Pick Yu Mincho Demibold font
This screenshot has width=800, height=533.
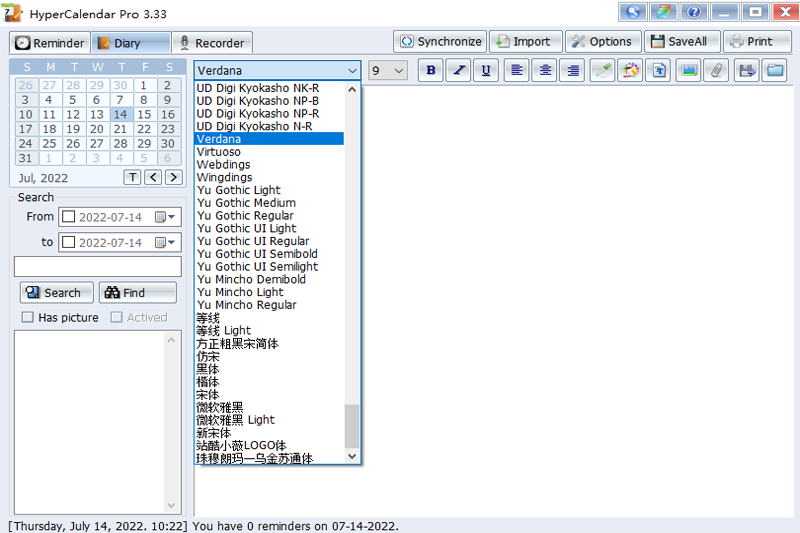click(x=269, y=279)
